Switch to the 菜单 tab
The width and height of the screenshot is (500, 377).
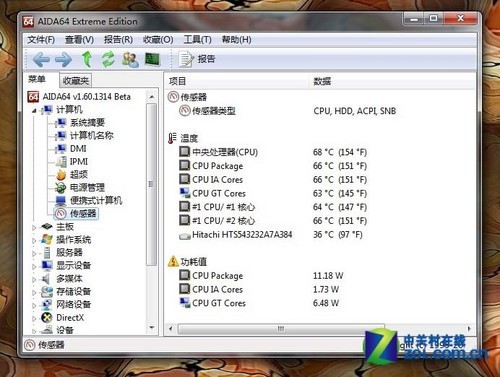click(x=37, y=79)
